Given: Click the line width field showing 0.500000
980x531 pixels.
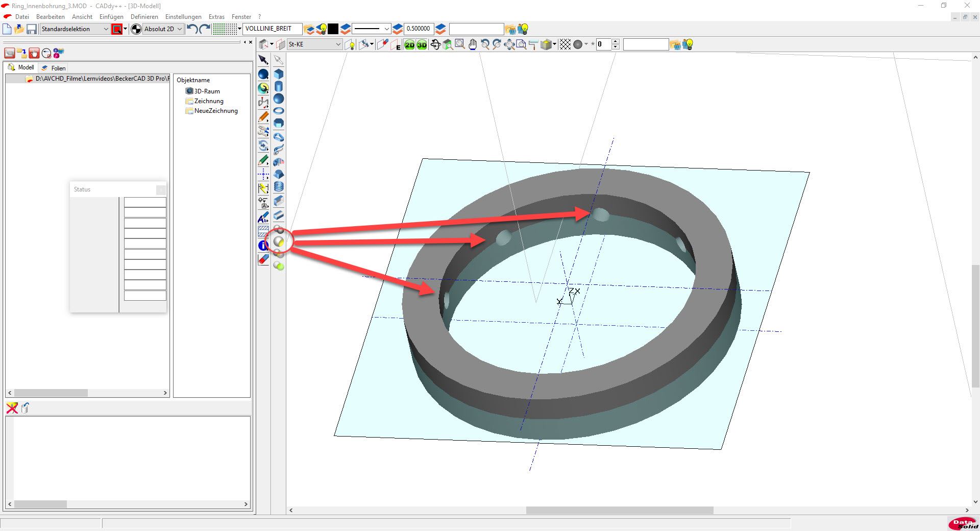Looking at the screenshot, I should [418, 29].
